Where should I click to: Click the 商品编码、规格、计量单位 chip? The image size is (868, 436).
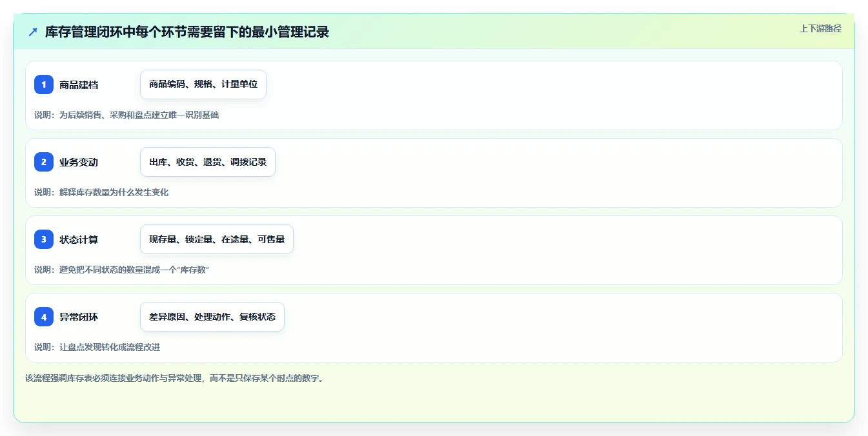pyautogui.click(x=203, y=84)
